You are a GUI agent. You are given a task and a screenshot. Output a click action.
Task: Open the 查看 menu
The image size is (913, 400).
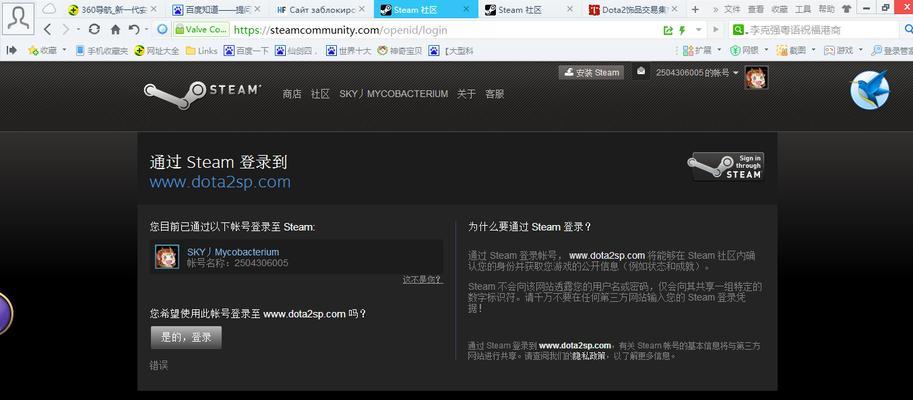(x=756, y=10)
